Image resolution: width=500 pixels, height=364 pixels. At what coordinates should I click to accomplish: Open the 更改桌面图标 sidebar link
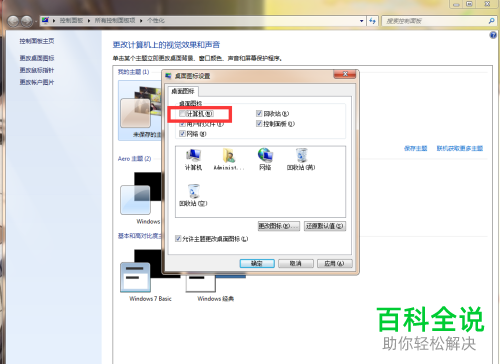[x=37, y=58]
